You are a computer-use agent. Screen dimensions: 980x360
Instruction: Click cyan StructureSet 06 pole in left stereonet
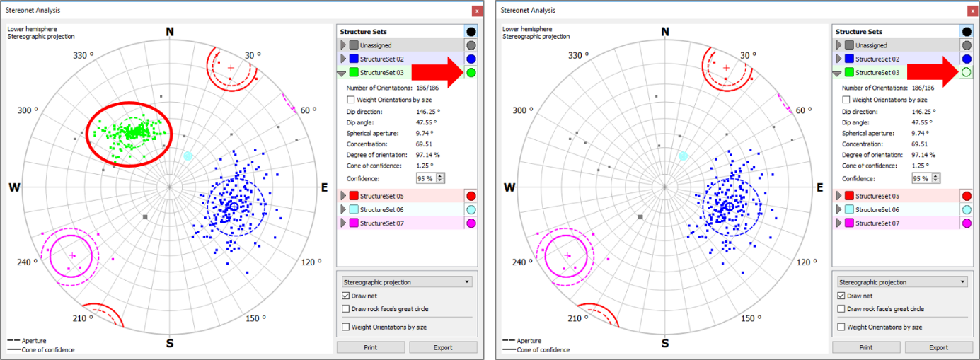point(188,156)
